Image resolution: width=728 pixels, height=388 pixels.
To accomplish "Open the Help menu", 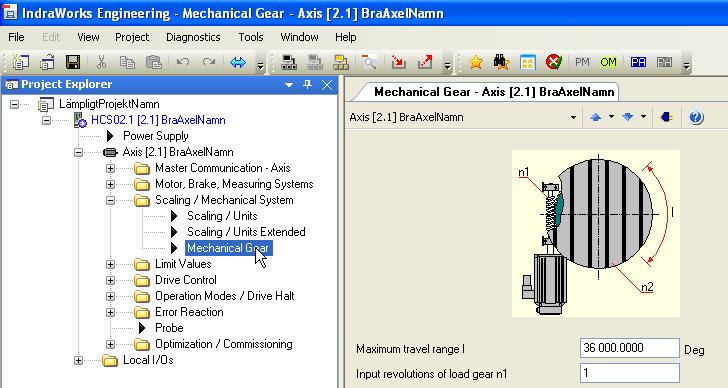I will [345, 37].
